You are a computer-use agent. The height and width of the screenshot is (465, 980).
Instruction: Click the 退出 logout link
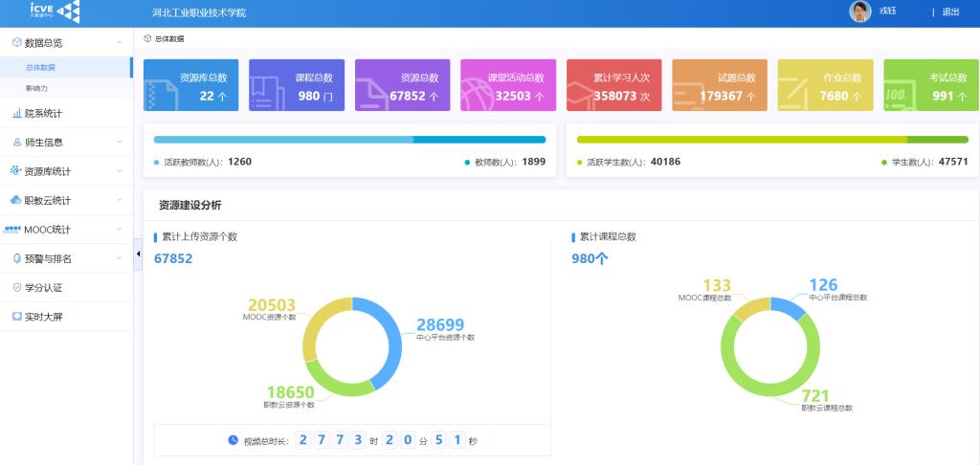pyautogui.click(x=950, y=12)
